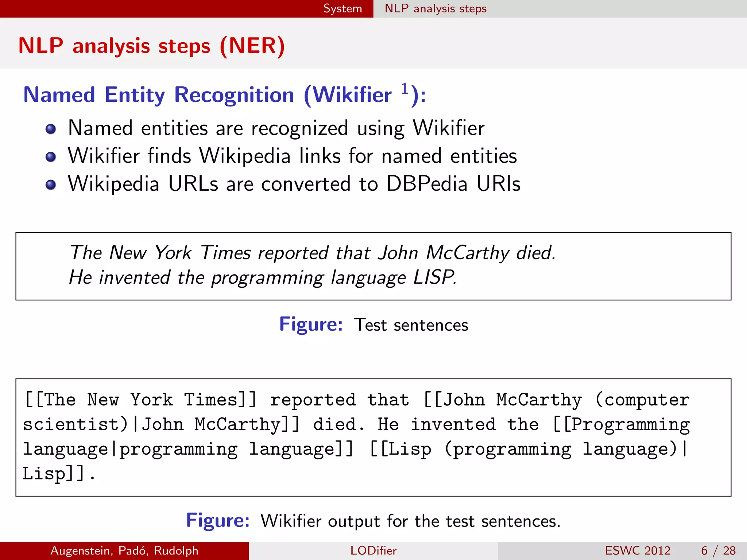Image resolution: width=747 pixels, height=560 pixels.
Task: Click '[[John McCarthy (computer' link markup
Action: pyautogui.click(x=557, y=400)
